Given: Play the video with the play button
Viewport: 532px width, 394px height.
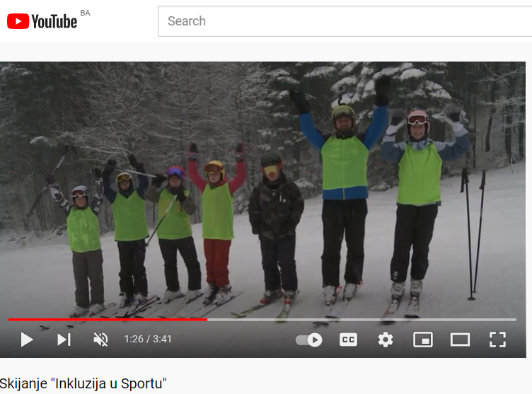Looking at the screenshot, I should [x=27, y=340].
